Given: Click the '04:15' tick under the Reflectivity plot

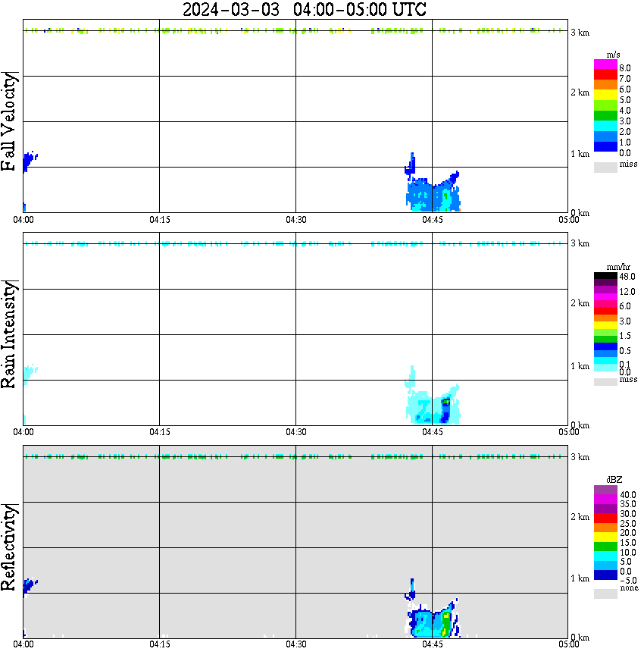Looking at the screenshot, I should [160, 644].
